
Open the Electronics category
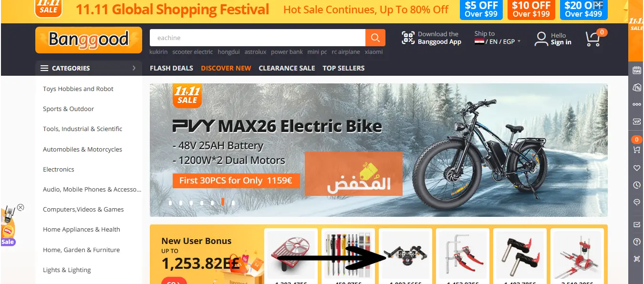click(x=59, y=169)
